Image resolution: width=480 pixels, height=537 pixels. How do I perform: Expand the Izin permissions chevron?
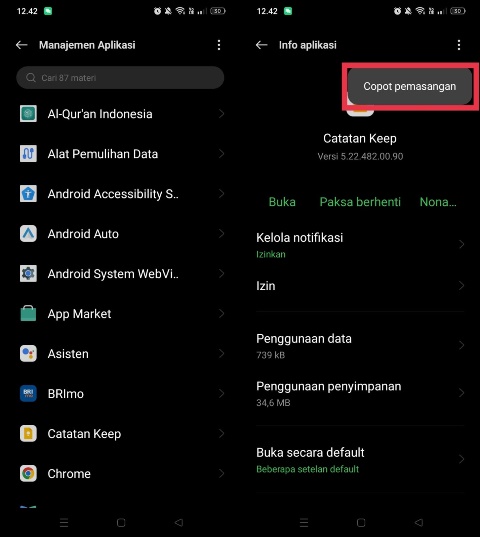pyautogui.click(x=461, y=286)
